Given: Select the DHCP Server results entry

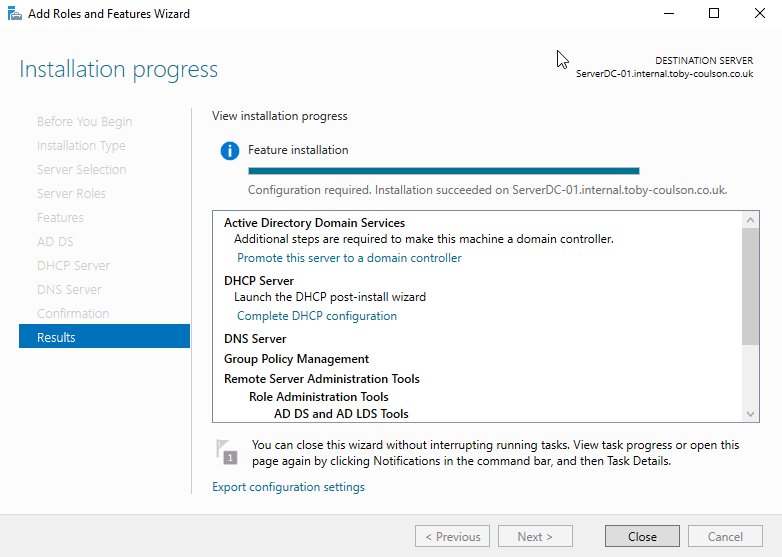Looking at the screenshot, I should pos(258,281).
